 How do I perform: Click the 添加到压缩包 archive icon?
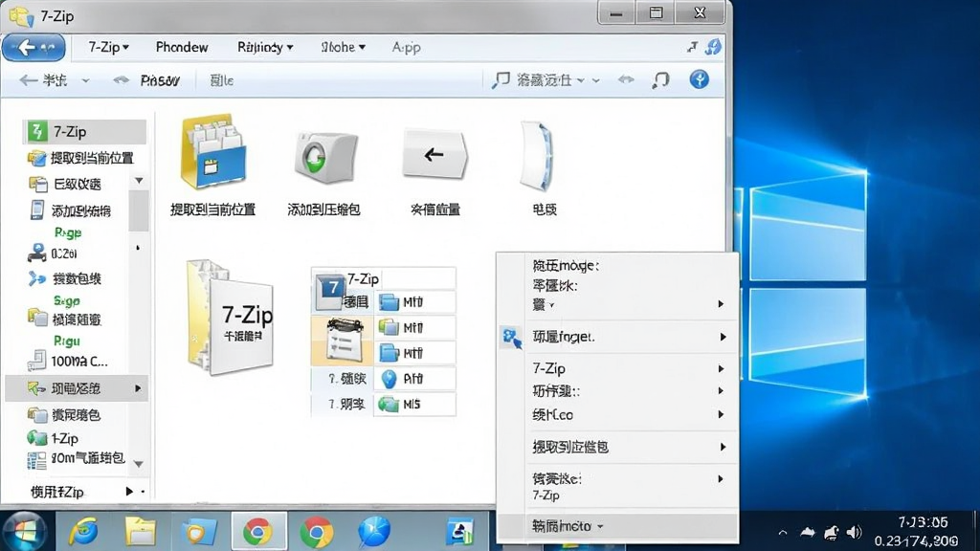(x=325, y=157)
